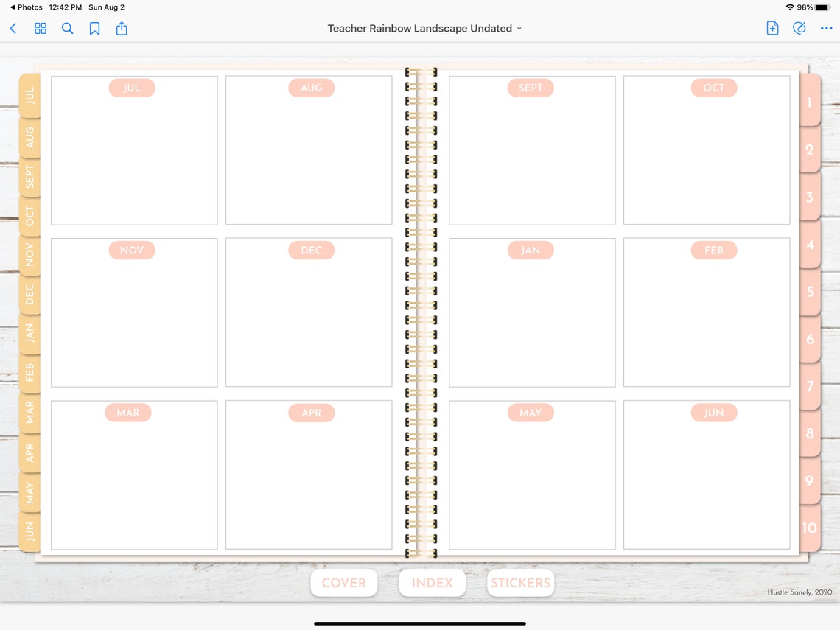840x630 pixels.
Task: Tap the MAR label in index grid
Action: (x=128, y=413)
